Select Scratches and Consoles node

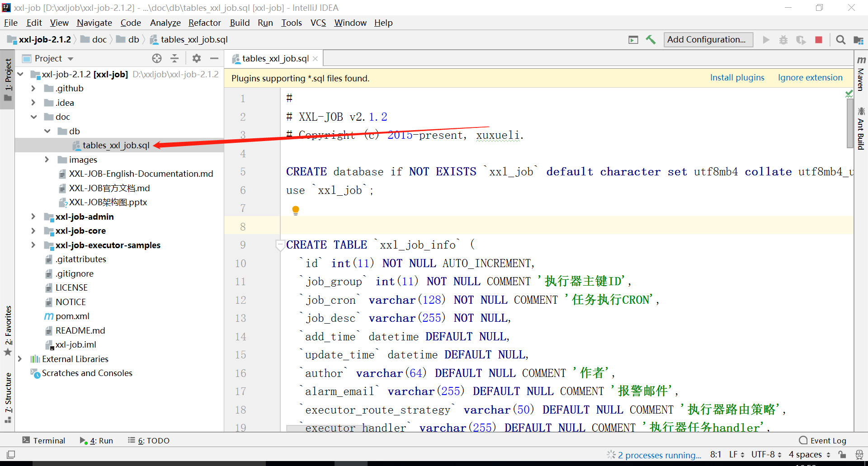(87, 373)
